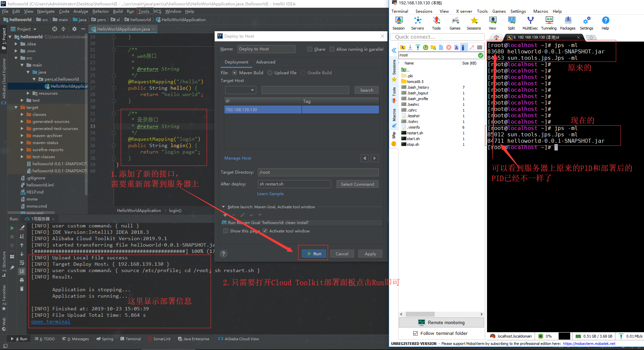Select Upload File radio button

coord(270,73)
